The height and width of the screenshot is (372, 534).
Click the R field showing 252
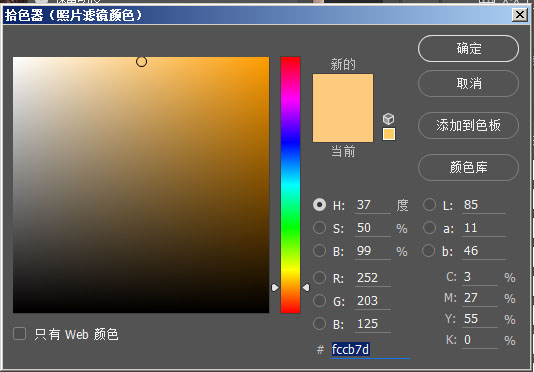click(x=373, y=278)
